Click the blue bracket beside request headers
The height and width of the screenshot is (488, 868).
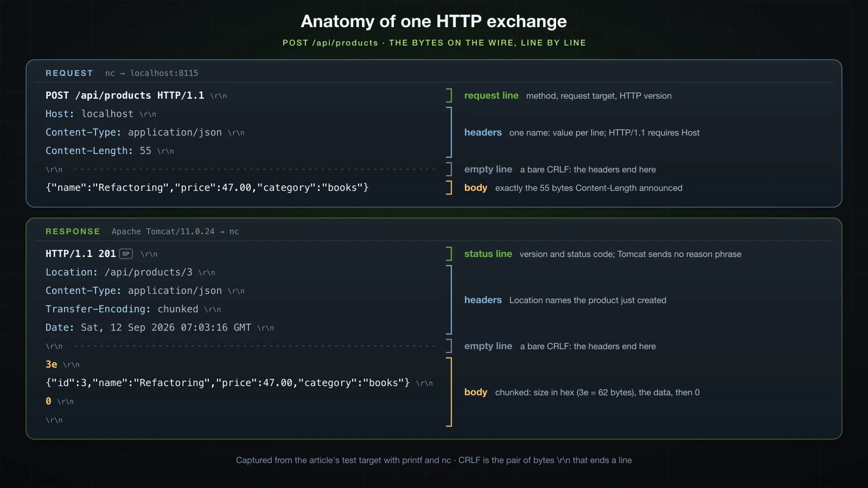point(449,132)
